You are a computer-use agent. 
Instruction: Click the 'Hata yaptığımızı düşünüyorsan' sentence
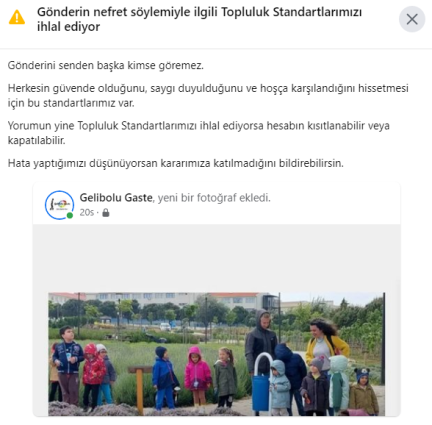click(x=176, y=163)
